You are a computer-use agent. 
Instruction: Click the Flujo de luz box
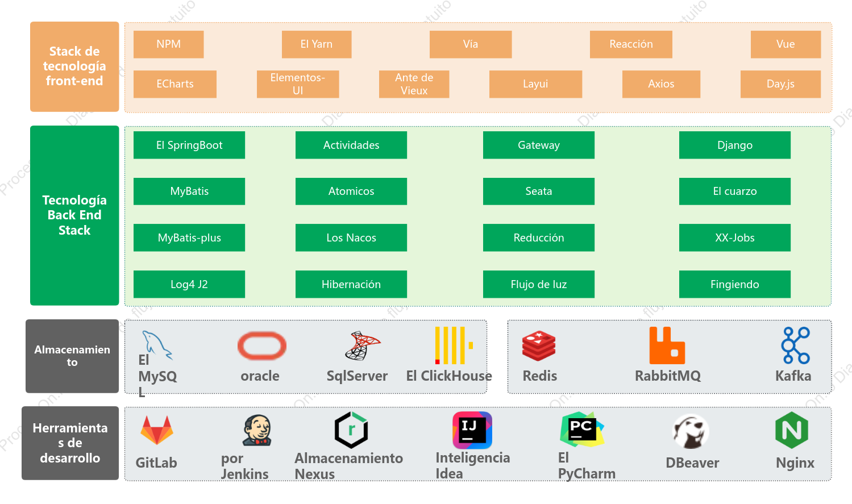(539, 284)
